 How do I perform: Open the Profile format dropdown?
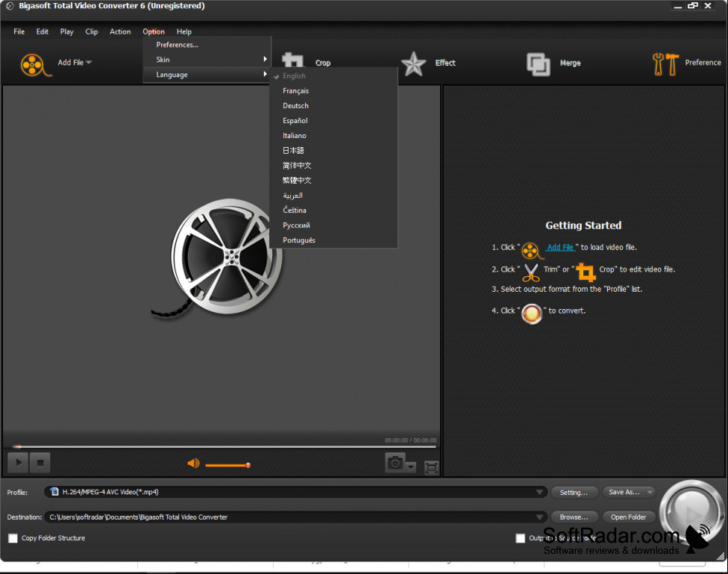point(539,492)
